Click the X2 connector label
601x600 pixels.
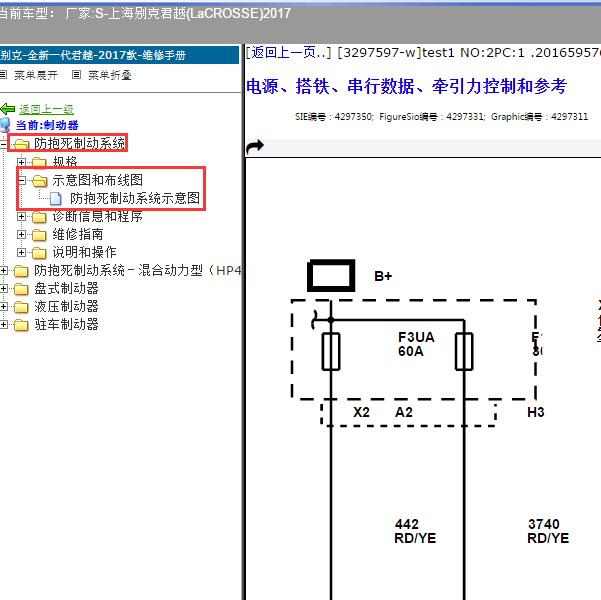tap(361, 413)
